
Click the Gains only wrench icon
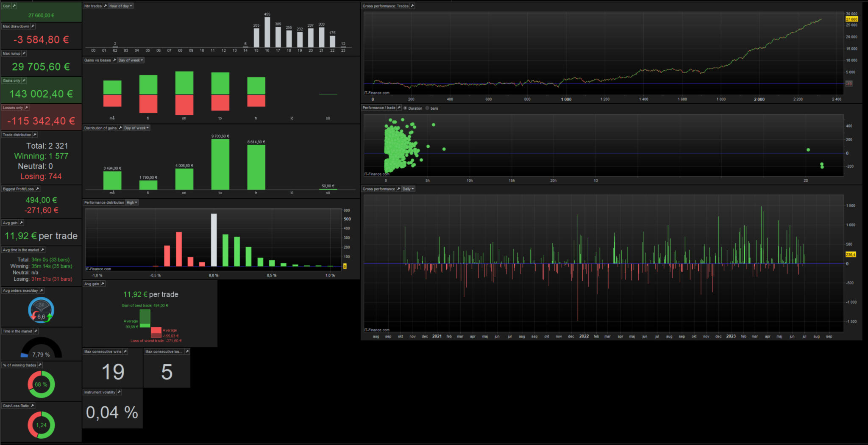click(x=24, y=80)
